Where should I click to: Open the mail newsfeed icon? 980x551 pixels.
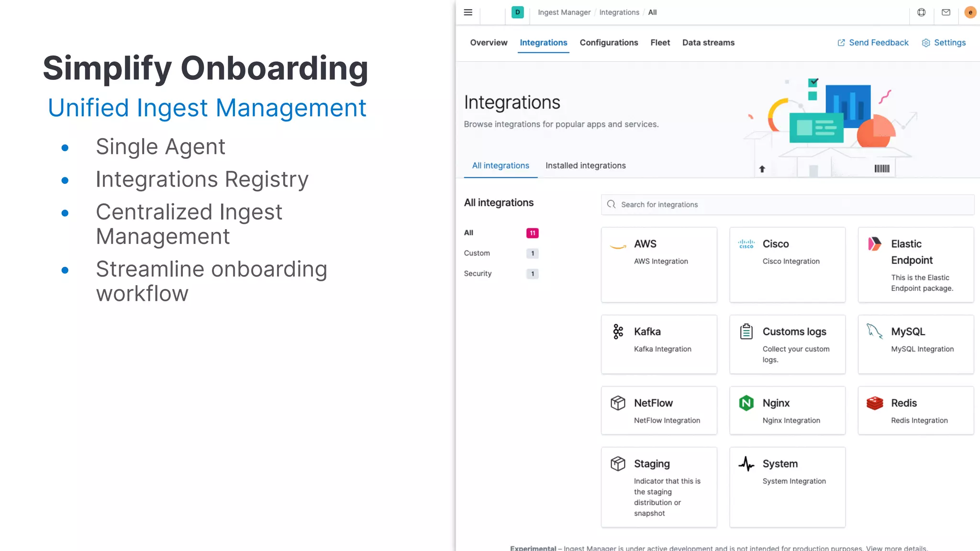click(946, 12)
